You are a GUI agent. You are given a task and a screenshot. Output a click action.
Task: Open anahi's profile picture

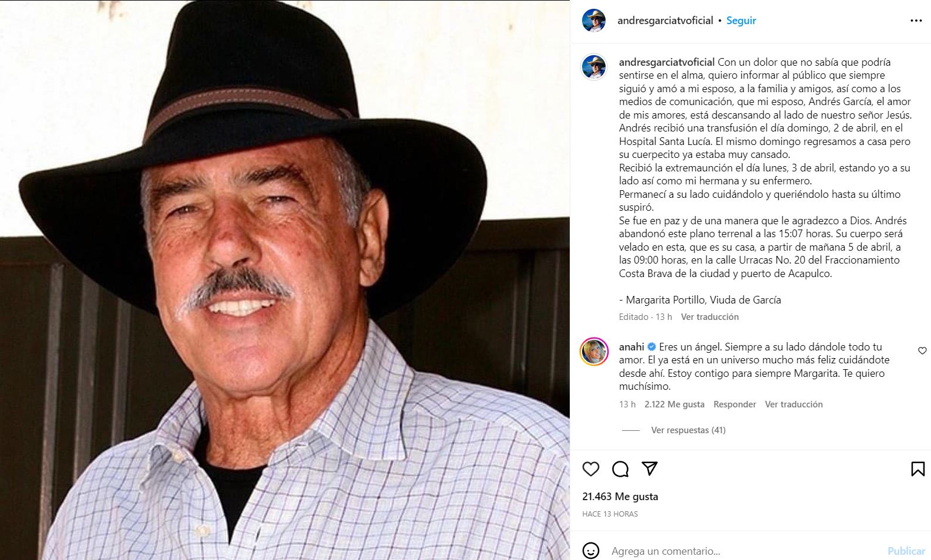click(x=594, y=352)
